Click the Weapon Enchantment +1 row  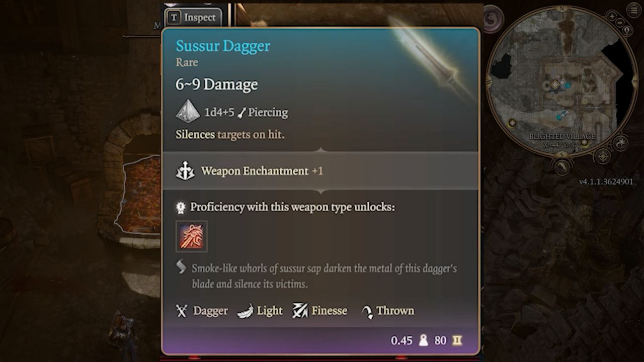pos(320,171)
